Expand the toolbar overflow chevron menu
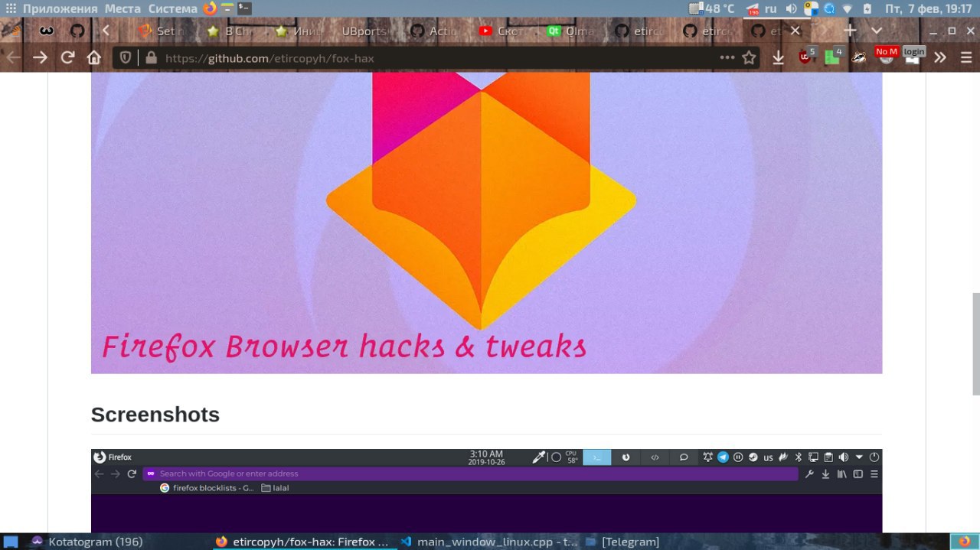This screenshot has height=550, width=980. click(940, 57)
